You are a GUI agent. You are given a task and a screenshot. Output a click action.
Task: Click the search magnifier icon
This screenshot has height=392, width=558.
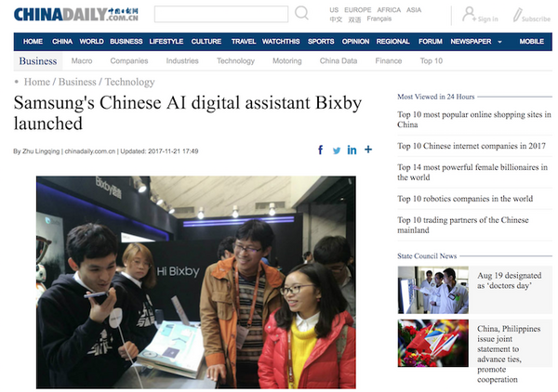tap(301, 14)
